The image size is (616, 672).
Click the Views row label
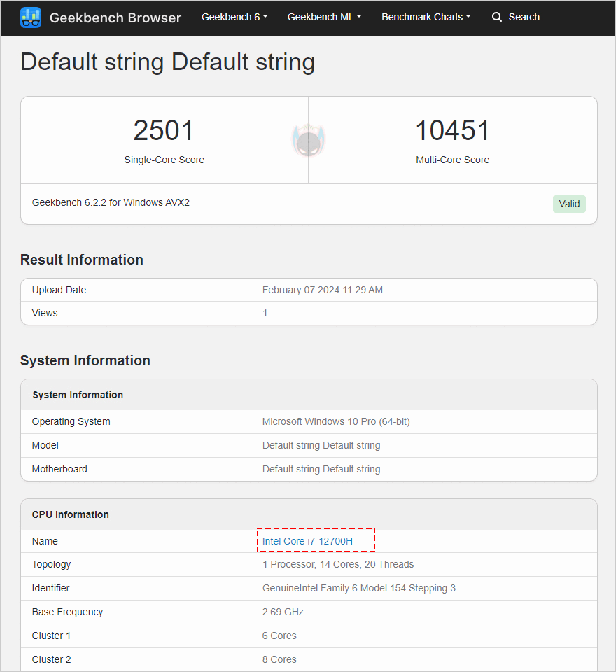pyautogui.click(x=45, y=314)
